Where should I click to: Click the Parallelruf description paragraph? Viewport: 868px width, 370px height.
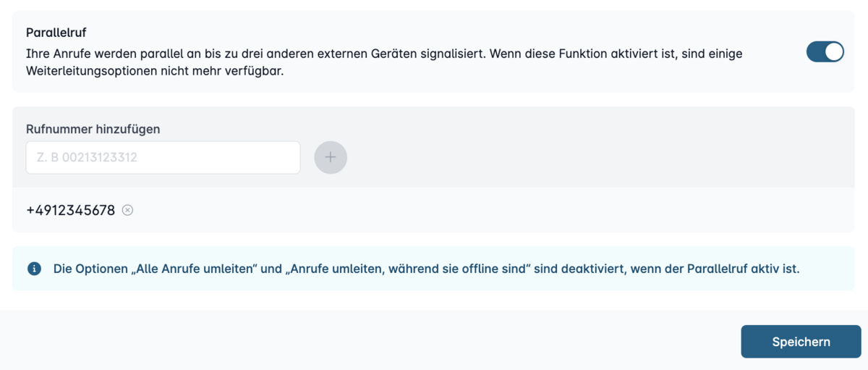(384, 62)
